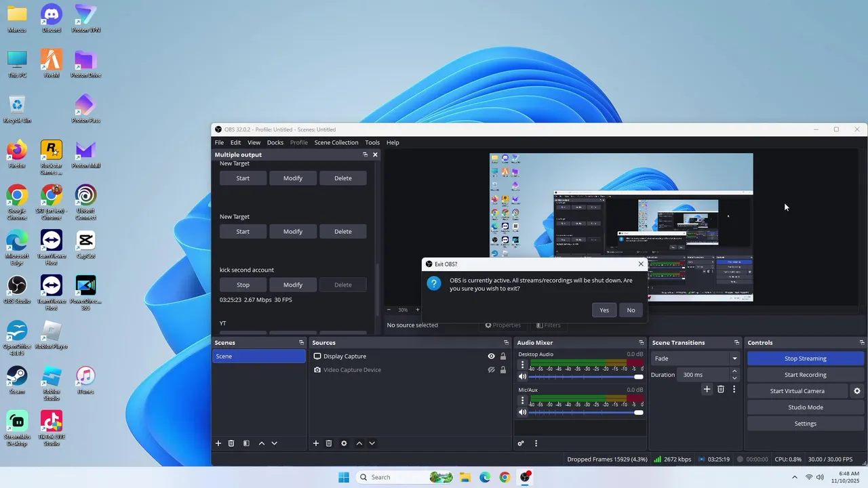
Task: Add a new source with the plus icon
Action: click(x=316, y=443)
